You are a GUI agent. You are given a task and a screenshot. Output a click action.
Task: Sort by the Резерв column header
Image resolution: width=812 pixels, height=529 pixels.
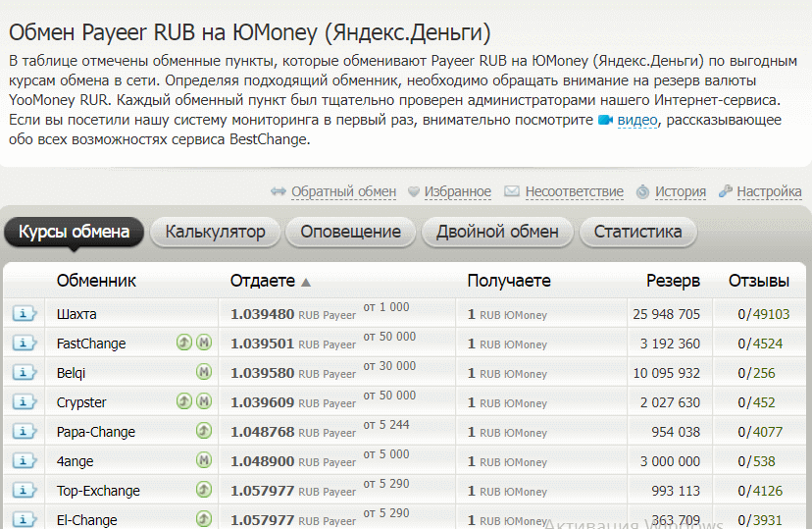(x=673, y=281)
